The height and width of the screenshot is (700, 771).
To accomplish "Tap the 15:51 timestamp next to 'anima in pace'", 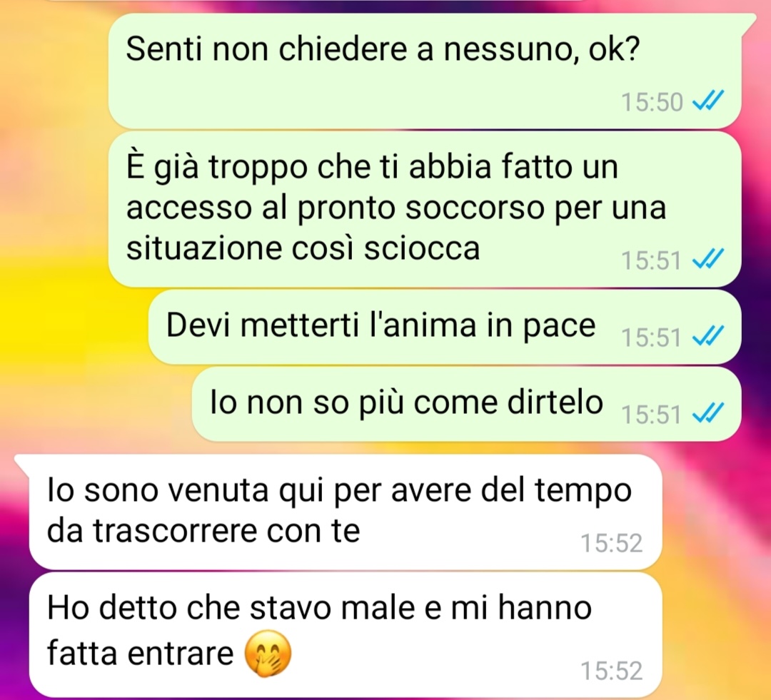I will (x=651, y=338).
